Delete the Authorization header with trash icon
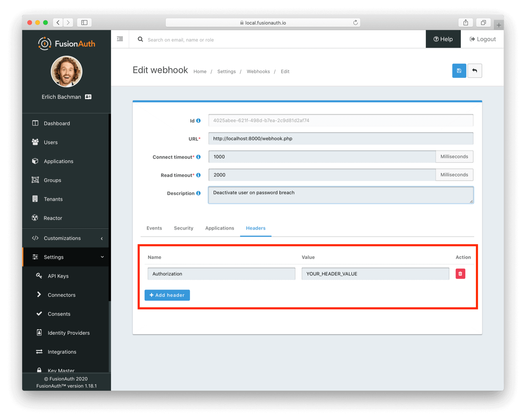 pyautogui.click(x=460, y=274)
